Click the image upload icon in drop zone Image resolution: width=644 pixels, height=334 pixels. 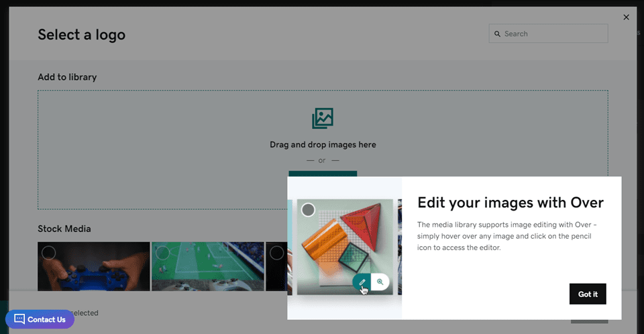point(323,118)
